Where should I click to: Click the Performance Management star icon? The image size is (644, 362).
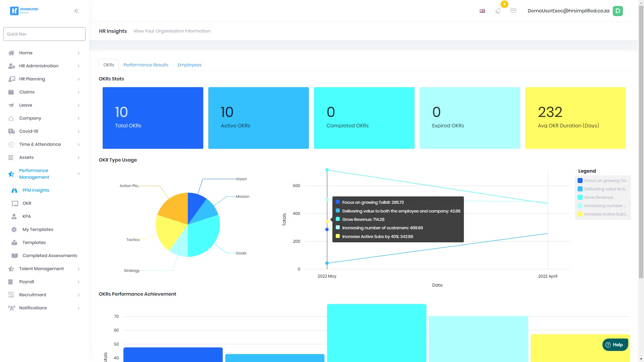click(11, 174)
